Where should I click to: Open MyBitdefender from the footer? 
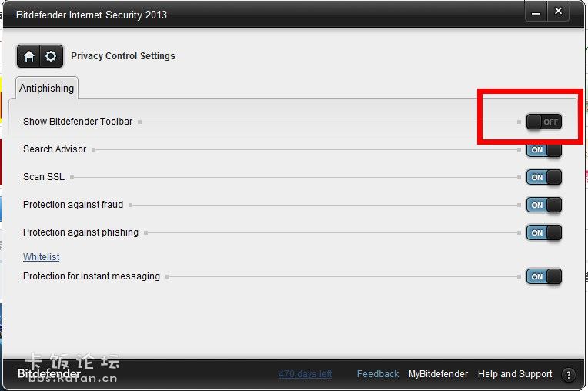(x=438, y=374)
